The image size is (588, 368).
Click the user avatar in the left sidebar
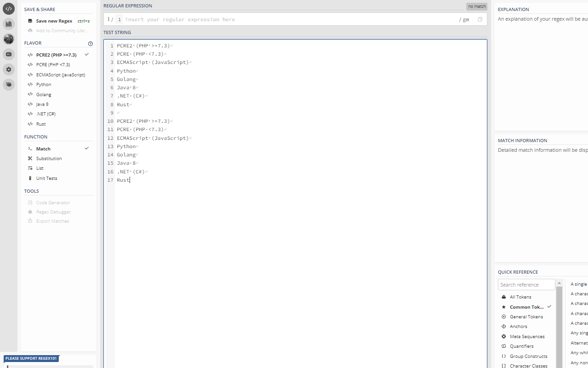8,39
